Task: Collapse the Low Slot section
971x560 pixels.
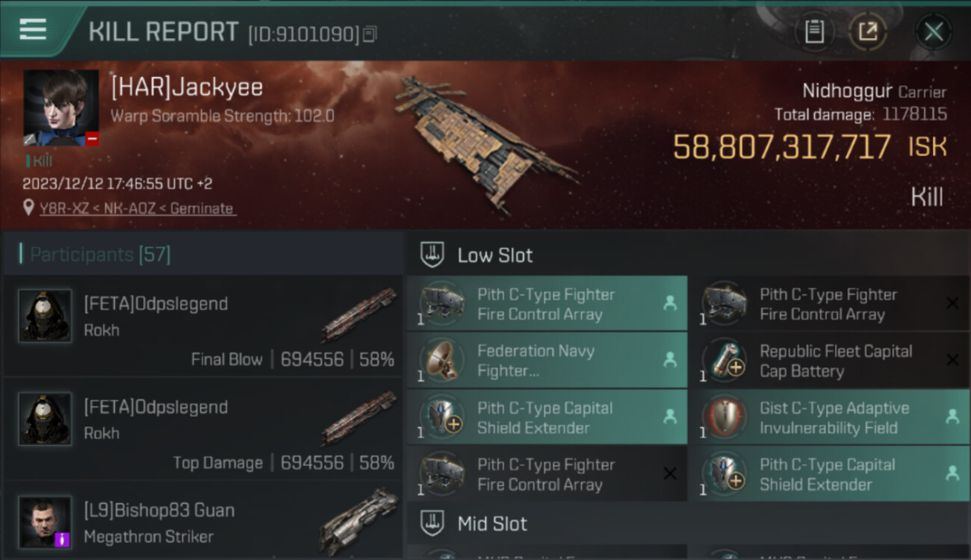Action: [432, 255]
